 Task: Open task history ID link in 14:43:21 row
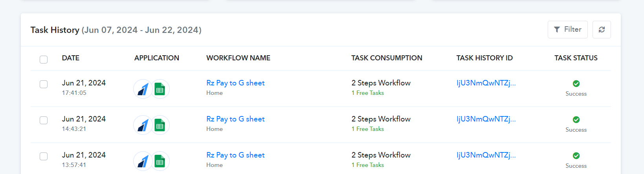click(x=486, y=119)
